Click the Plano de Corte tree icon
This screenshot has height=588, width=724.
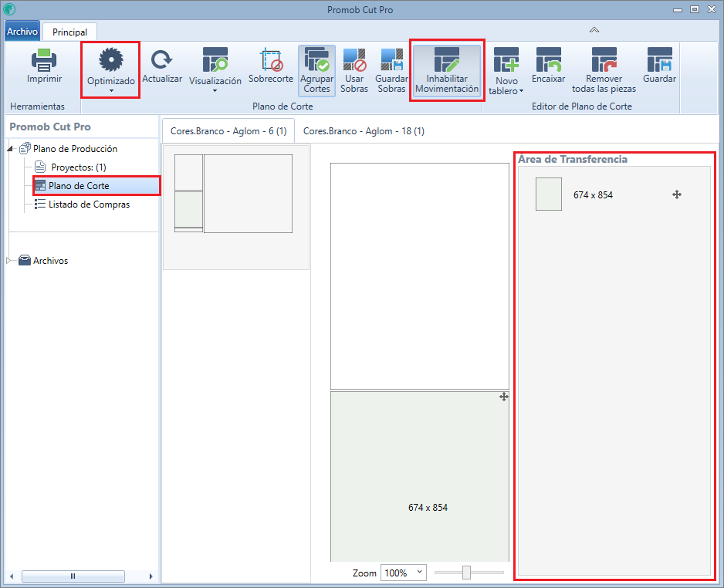[x=40, y=185]
